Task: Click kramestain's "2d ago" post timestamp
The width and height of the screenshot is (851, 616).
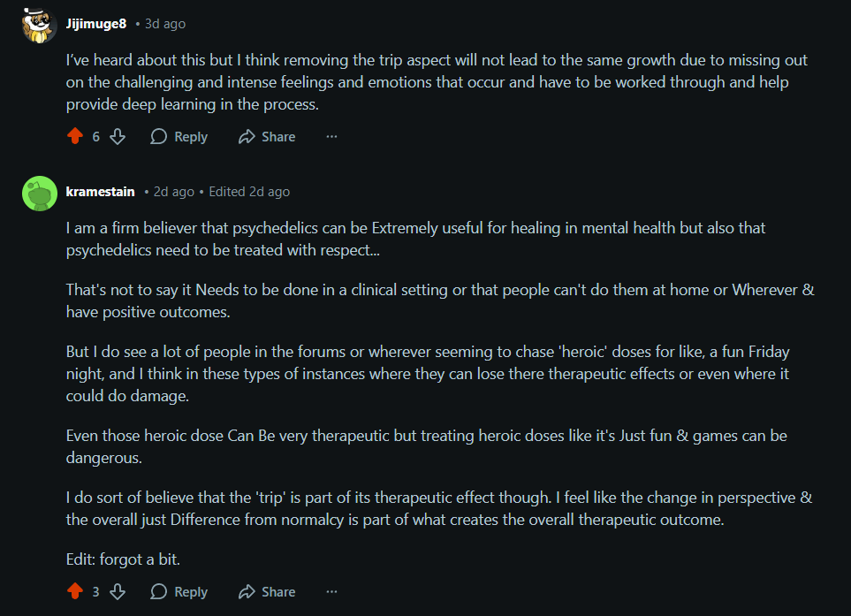Action: click(x=174, y=192)
